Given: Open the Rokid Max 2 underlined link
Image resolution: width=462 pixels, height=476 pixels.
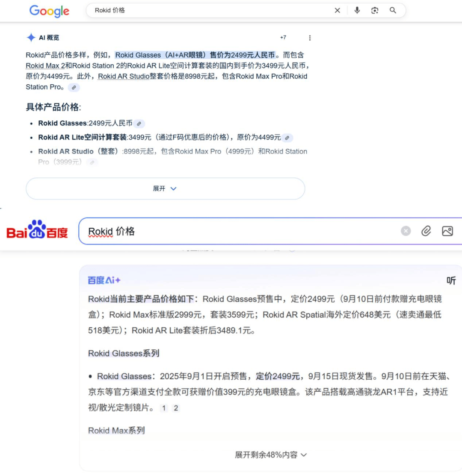Looking at the screenshot, I should pyautogui.click(x=45, y=66).
